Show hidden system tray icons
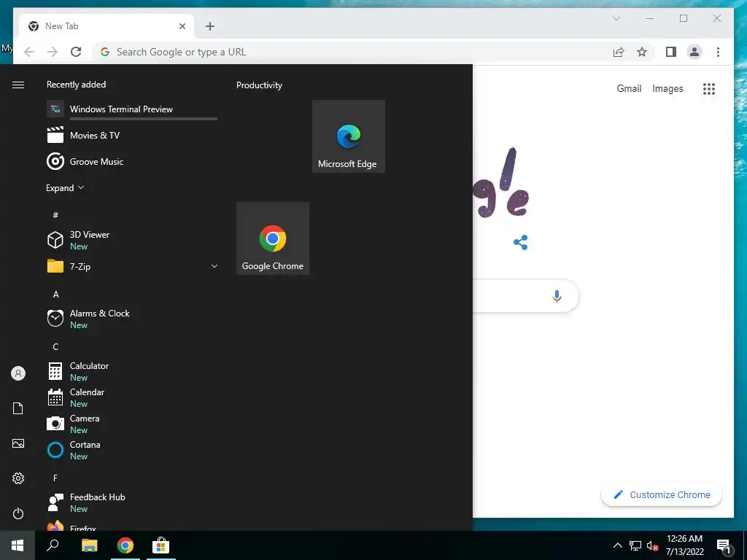This screenshot has width=747, height=560. click(617, 545)
